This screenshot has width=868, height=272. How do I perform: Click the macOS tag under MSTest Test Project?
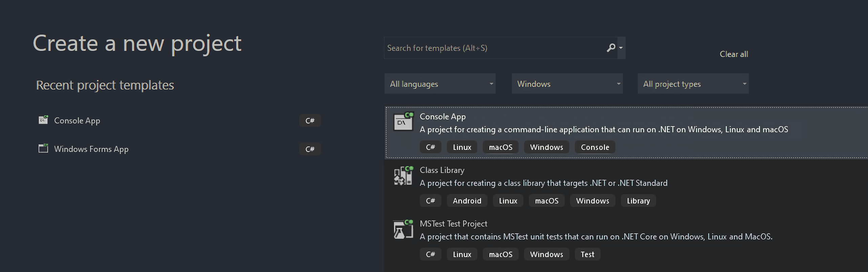(500, 254)
